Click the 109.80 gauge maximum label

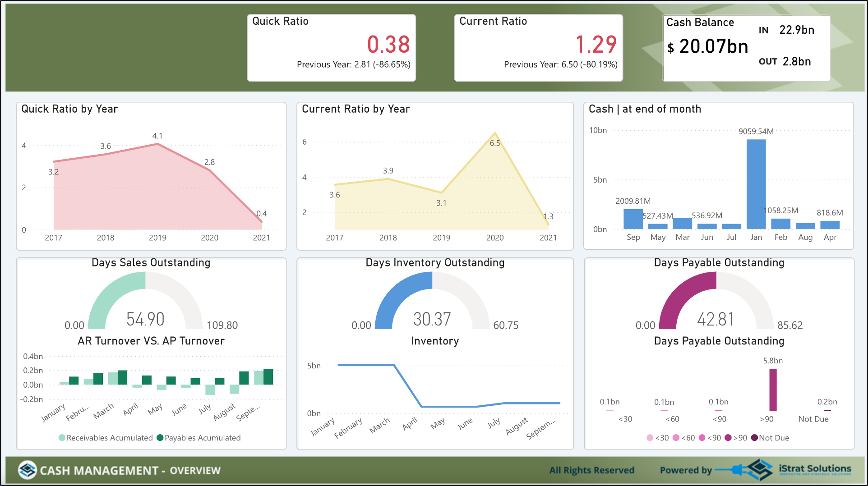(222, 325)
